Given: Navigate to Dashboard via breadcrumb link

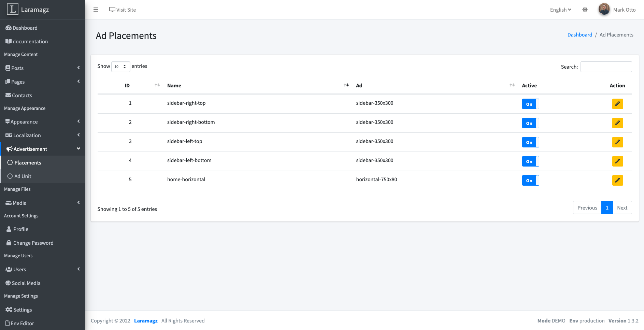Looking at the screenshot, I should pos(579,34).
